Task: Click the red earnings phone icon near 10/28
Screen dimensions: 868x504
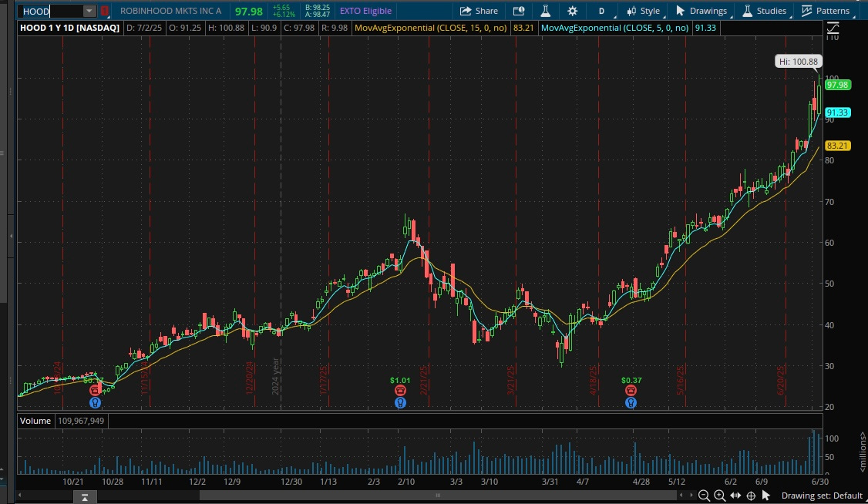Action: coord(95,391)
